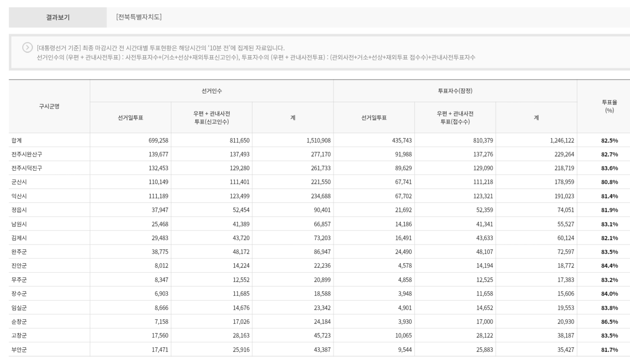Click the 고창군 row label
Image resolution: width=630 pixels, height=364 pixels.
(19, 335)
